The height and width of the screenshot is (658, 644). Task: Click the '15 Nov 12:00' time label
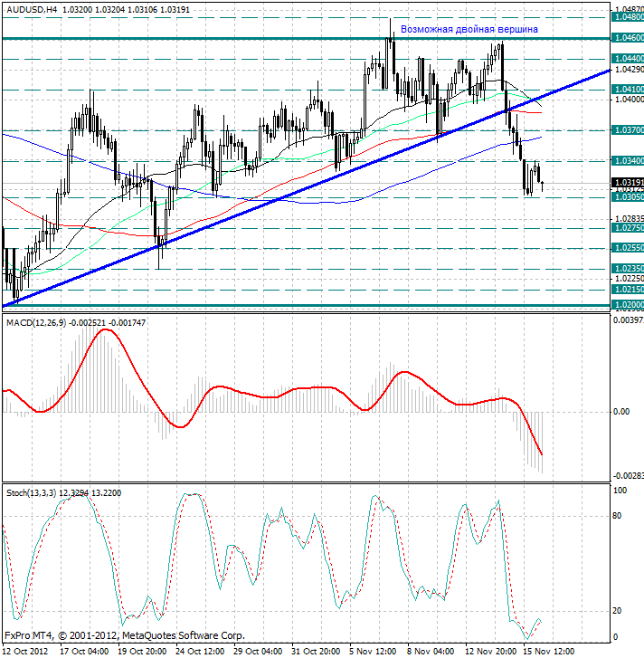click(x=547, y=652)
